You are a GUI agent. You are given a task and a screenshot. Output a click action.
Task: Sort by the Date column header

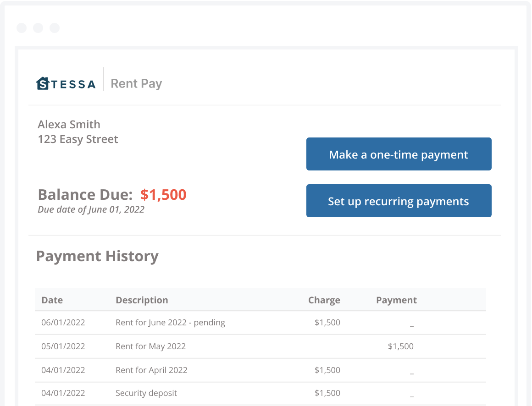[x=52, y=300]
